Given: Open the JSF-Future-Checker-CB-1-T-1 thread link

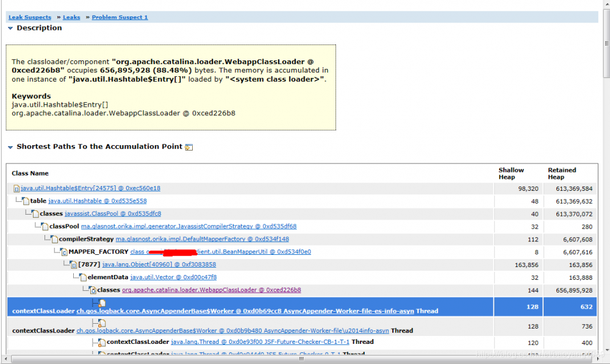Looking at the screenshot, I should (x=260, y=342).
